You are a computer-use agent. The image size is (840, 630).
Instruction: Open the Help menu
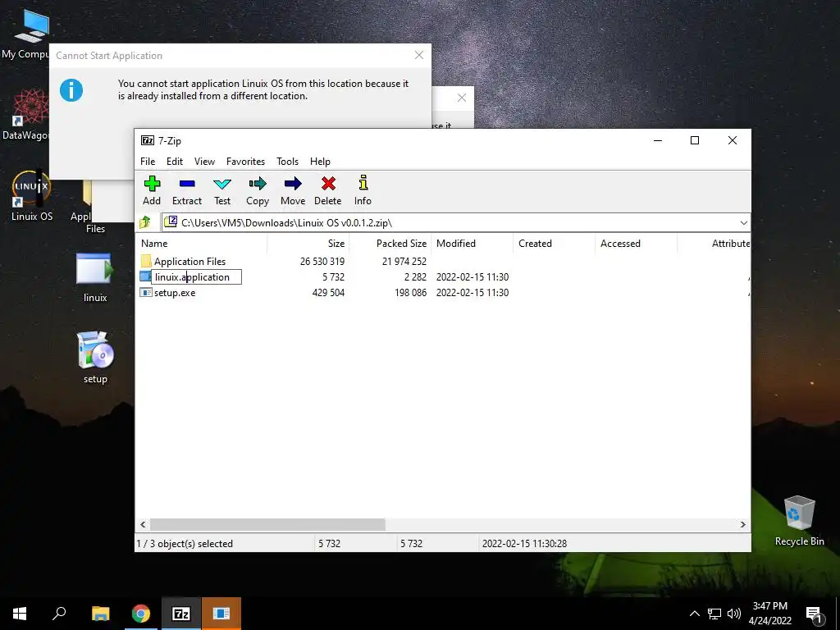[x=321, y=162]
